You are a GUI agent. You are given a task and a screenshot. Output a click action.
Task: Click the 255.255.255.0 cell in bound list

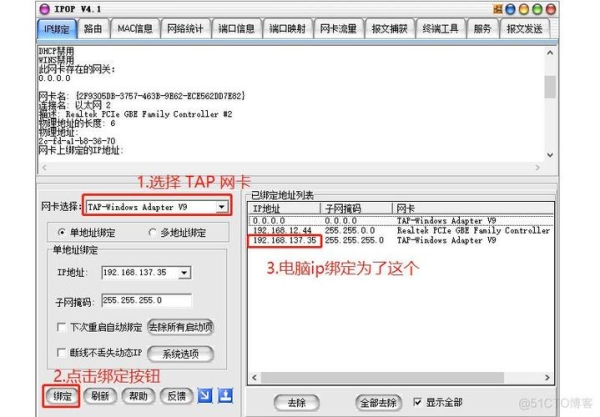point(354,240)
